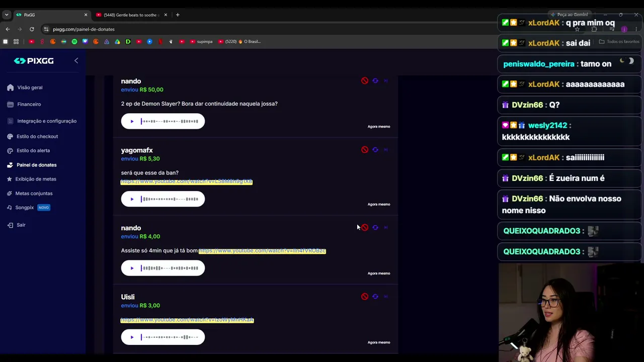Open Metas conjuntas page
The height and width of the screenshot is (362, 644).
tap(30, 194)
